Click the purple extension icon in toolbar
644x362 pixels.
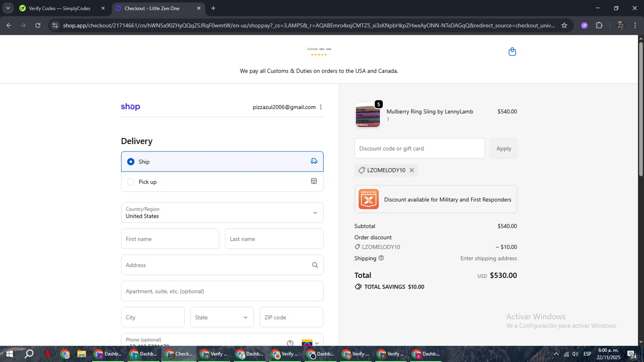[584, 25]
